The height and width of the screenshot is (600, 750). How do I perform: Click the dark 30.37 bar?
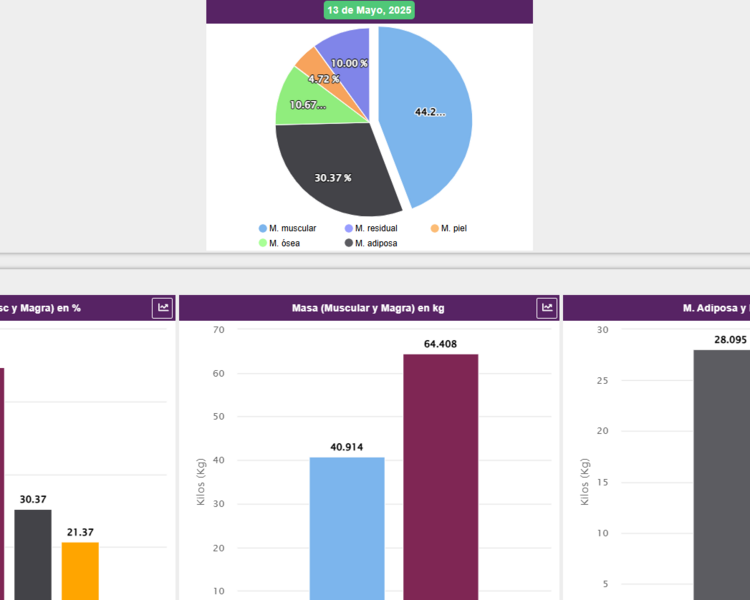tap(32, 553)
